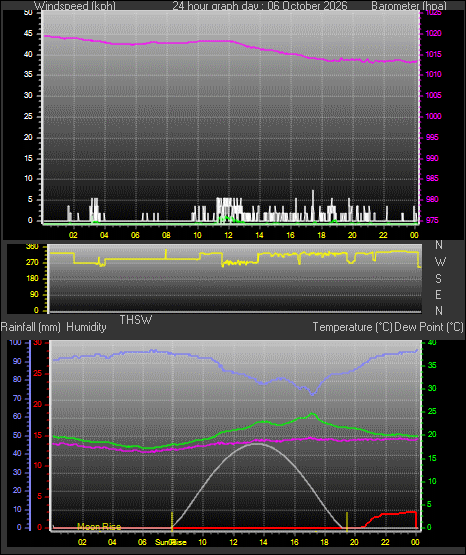Click hour label 22 under the temperature graph

point(385,543)
